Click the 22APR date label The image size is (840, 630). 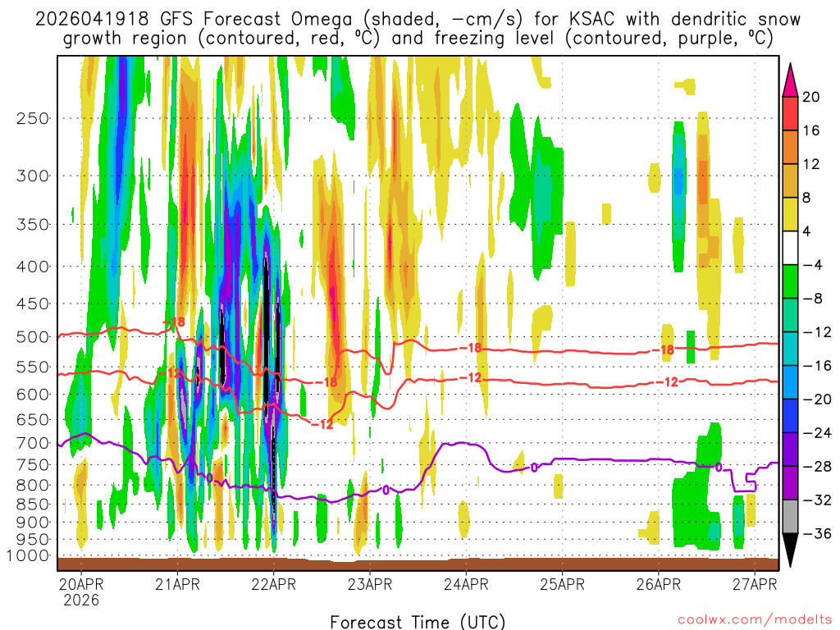click(x=274, y=584)
